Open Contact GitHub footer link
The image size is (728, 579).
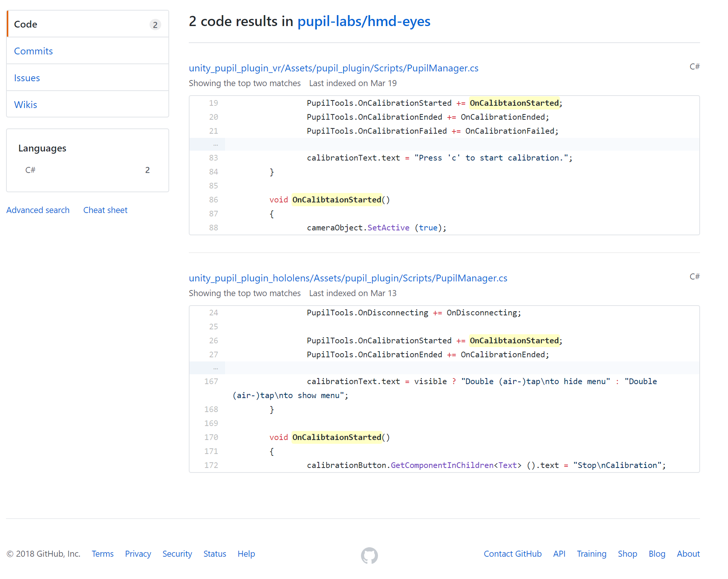512,554
